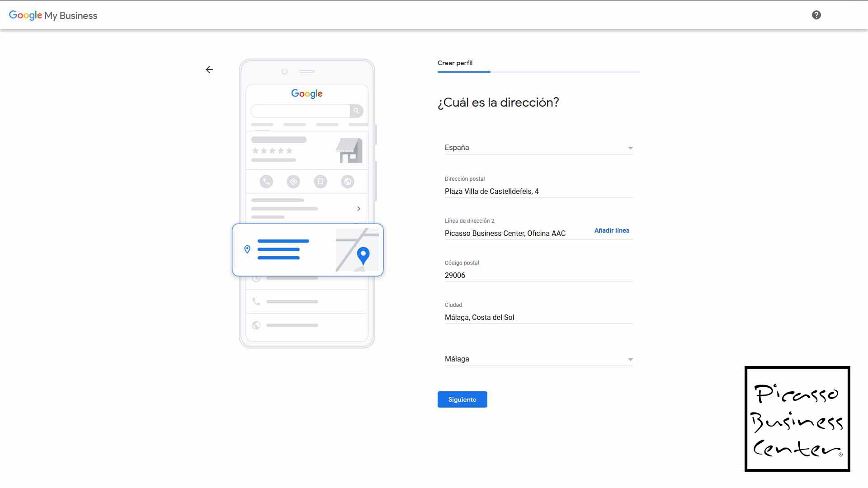Screen dimensions: 868x488
Task: Click the back arrow beside the phone preview
Action: (209, 70)
